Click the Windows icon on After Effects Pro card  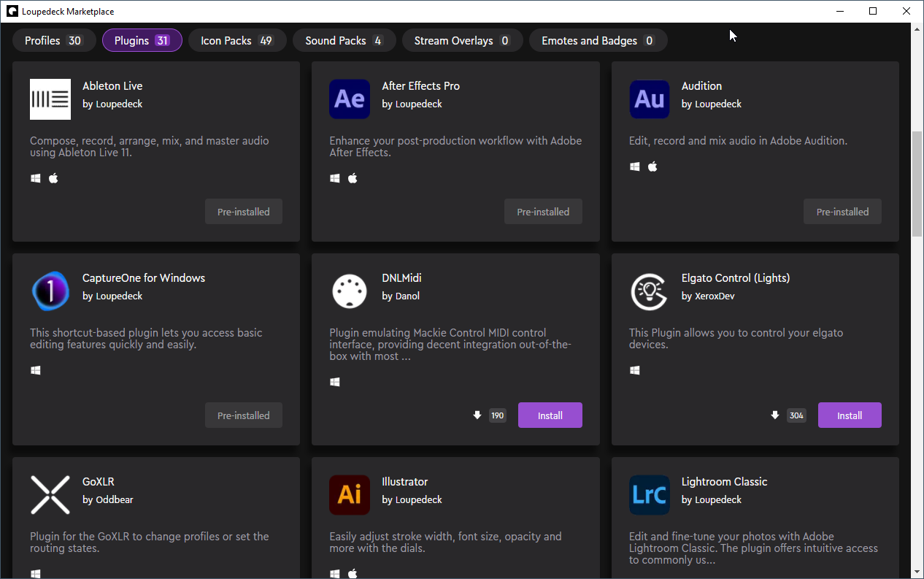tap(335, 178)
